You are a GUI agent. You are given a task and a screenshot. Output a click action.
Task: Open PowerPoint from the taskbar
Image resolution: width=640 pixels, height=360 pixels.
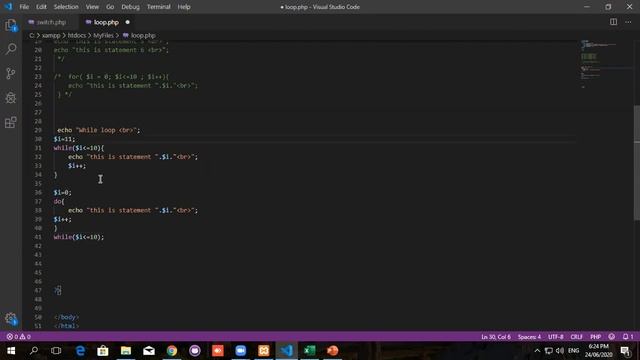coord(333,351)
